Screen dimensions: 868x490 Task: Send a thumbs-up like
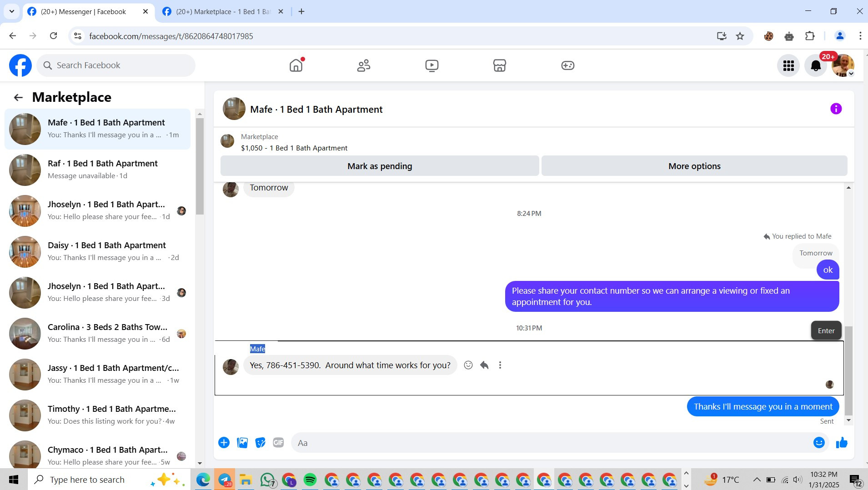click(842, 443)
